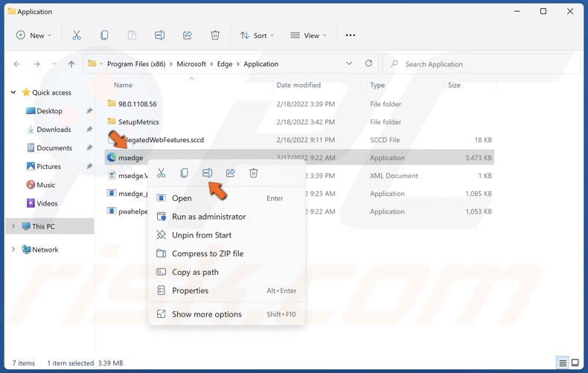
Task: Select the 98.0.1108.56 folder
Action: coord(299,104)
